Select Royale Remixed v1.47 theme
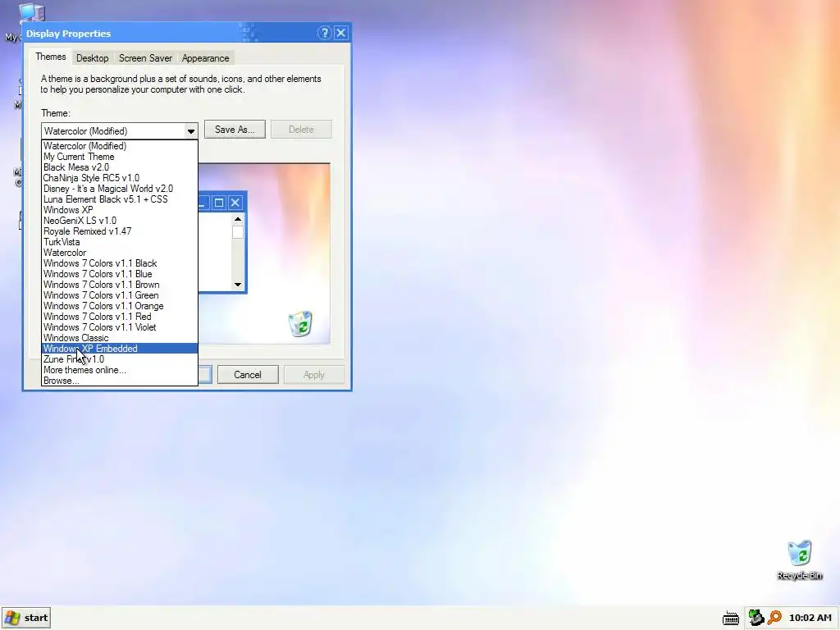Screen dimensions: 840x630 (x=120, y=231)
